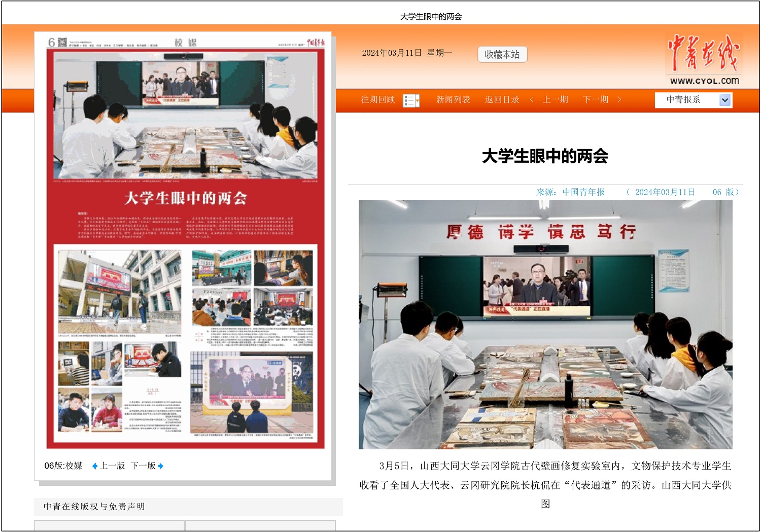
Task: Click the left chevron before 上一期
Action: tap(532, 100)
